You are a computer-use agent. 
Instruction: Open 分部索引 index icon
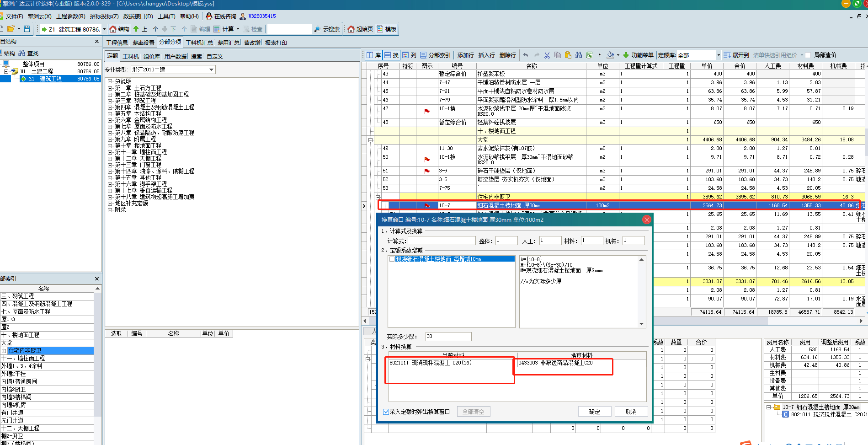coord(424,55)
